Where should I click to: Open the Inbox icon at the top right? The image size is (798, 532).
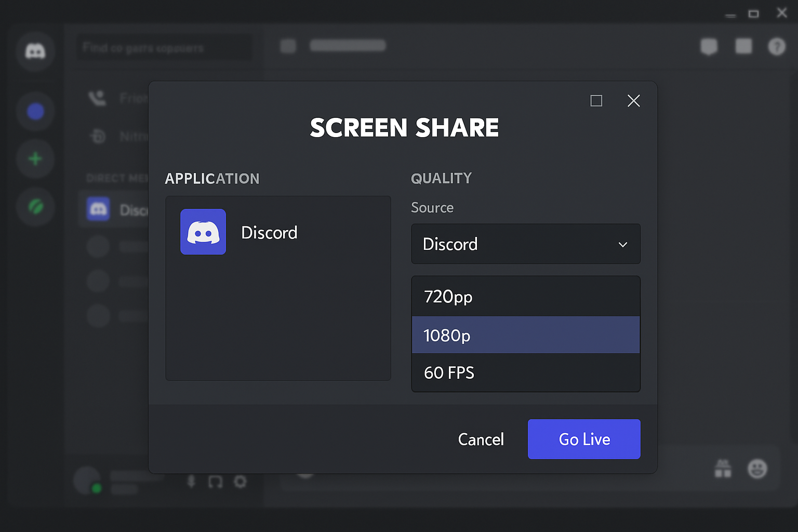point(743,46)
